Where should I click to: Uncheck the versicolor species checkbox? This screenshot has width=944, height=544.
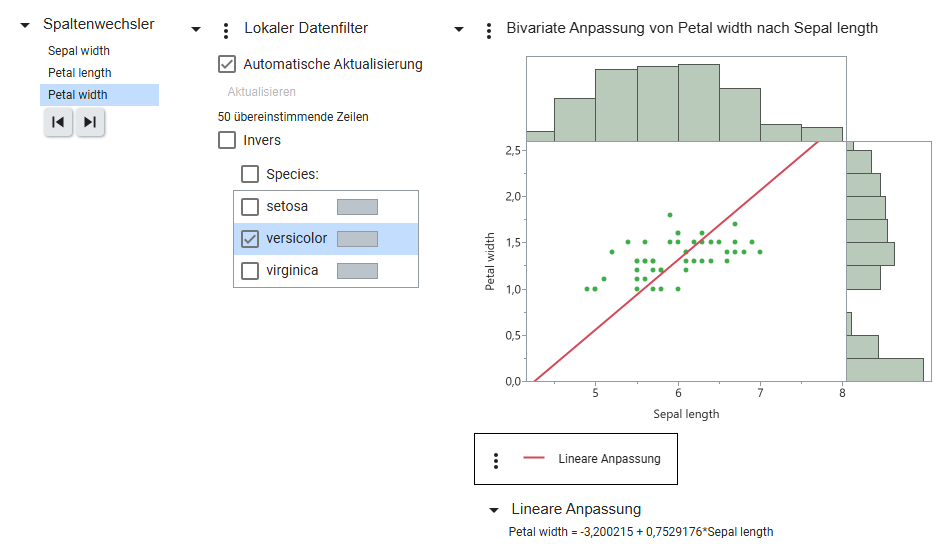pyautogui.click(x=250, y=239)
